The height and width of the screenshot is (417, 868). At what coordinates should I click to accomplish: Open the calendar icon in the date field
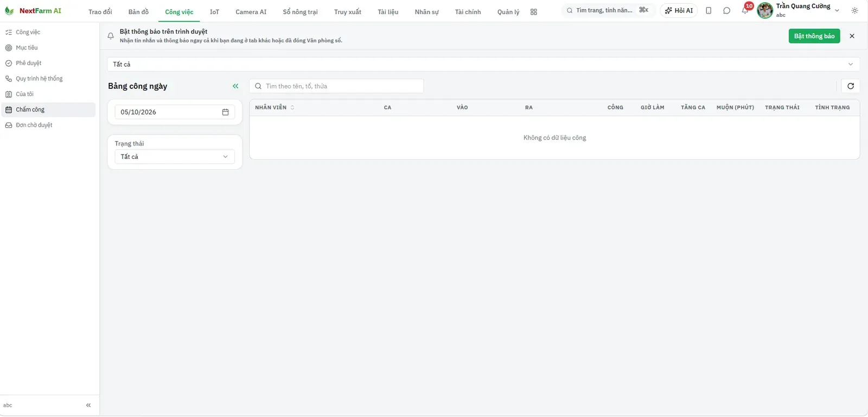coord(225,112)
